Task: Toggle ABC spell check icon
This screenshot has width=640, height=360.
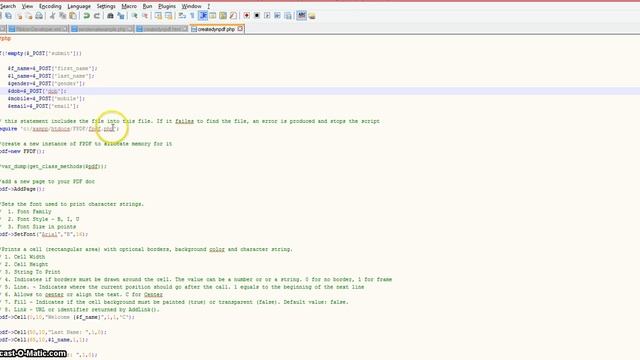Action: click(301, 16)
